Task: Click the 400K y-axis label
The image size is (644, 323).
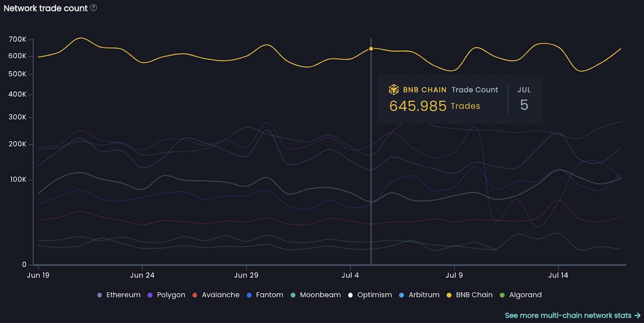Action: 18,94
